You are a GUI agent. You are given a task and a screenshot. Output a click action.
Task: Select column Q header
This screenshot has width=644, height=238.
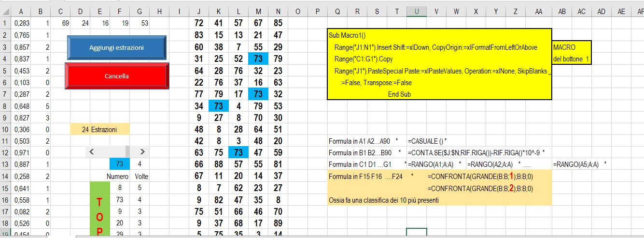coord(337,12)
